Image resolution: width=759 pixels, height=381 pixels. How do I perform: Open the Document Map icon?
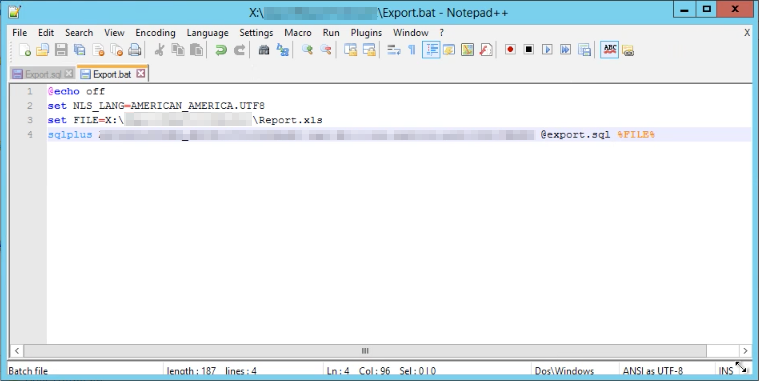[x=468, y=50]
